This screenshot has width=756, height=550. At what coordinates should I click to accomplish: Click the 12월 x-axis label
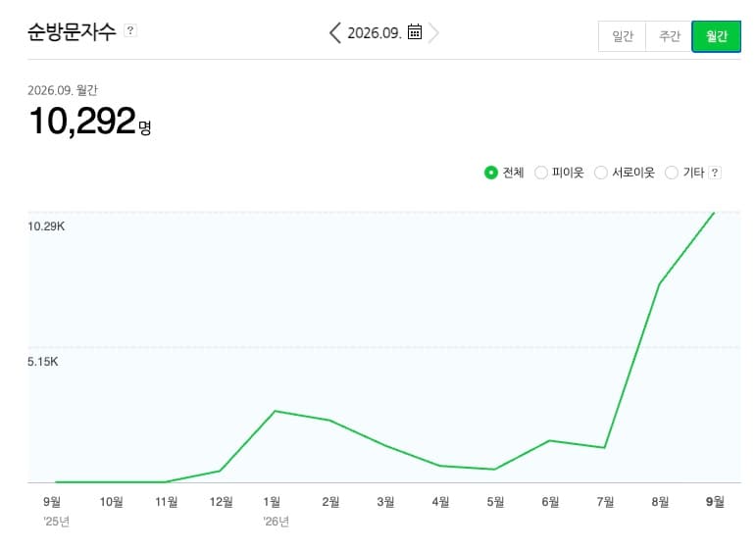222,502
